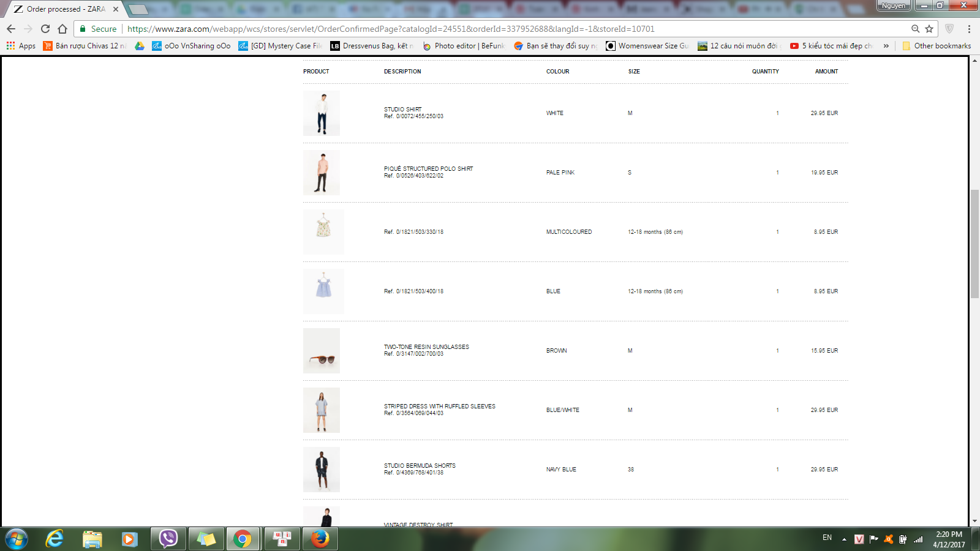Expand the hidden bookmarks chevron
The width and height of the screenshot is (980, 551).
pos(886,46)
